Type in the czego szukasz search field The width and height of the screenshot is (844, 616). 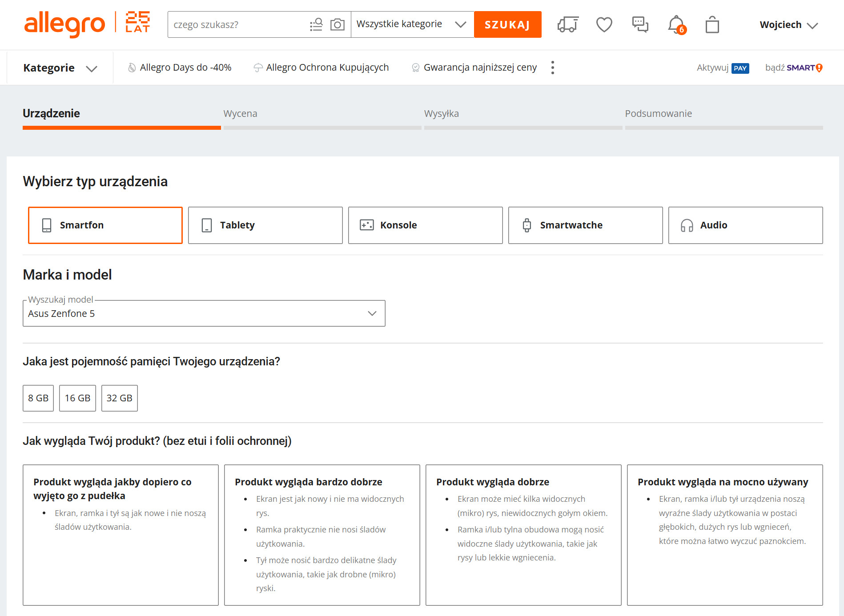click(238, 25)
